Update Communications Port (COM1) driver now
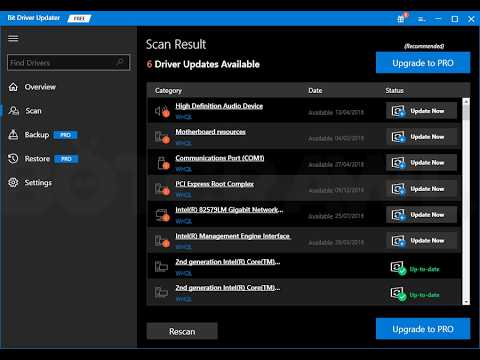Image resolution: width=480 pixels, height=360 pixels. click(x=421, y=163)
